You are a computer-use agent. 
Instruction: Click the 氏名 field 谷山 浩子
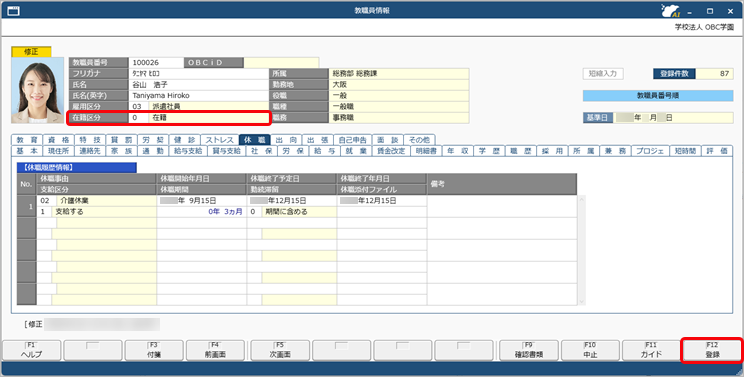(x=198, y=84)
